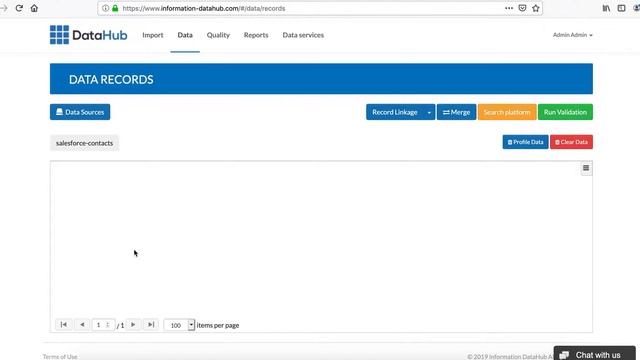Open site information icon in address bar
640x360 pixels.
pyautogui.click(x=105, y=8)
